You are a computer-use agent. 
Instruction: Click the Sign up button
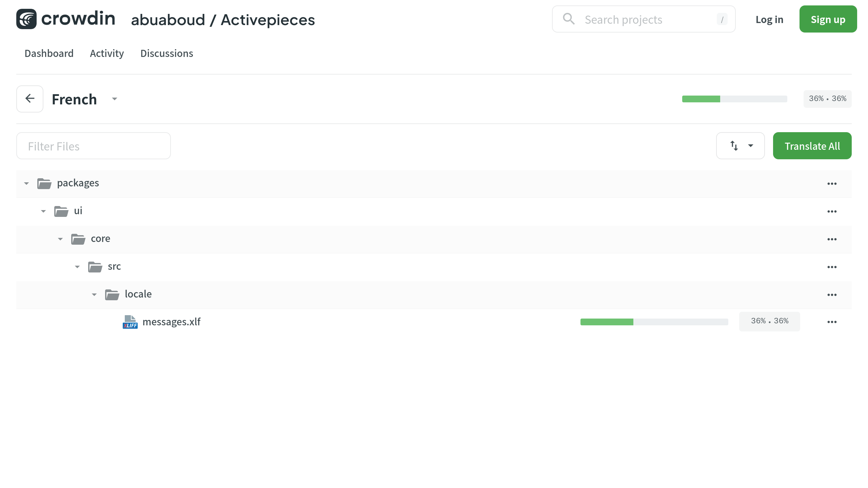point(828,19)
